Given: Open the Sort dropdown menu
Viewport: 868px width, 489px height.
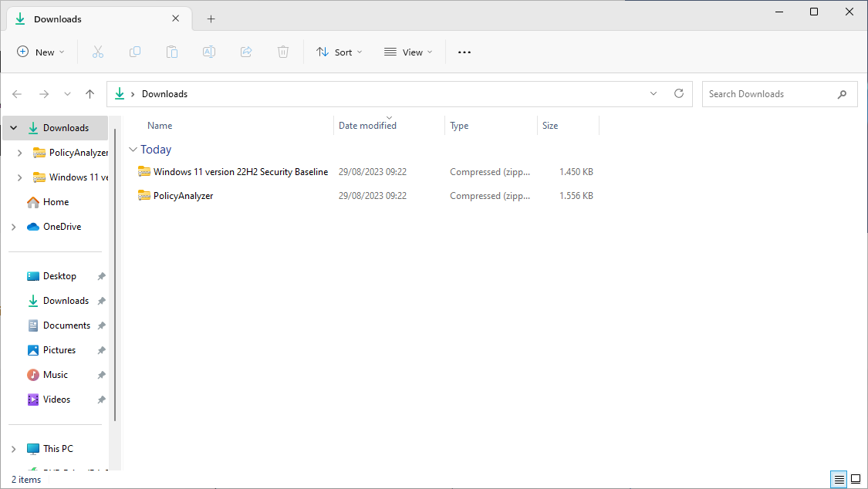Looking at the screenshot, I should tap(339, 52).
